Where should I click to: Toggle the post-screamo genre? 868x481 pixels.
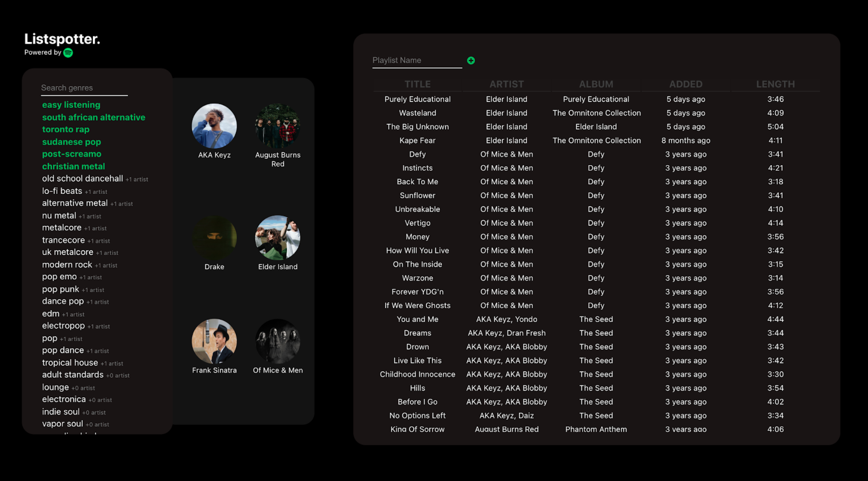[71, 154]
